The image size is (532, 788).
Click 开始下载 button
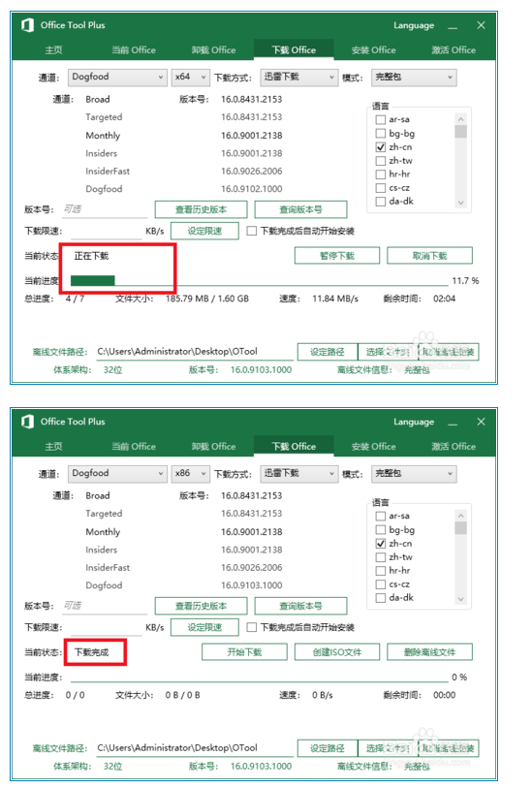(244, 652)
